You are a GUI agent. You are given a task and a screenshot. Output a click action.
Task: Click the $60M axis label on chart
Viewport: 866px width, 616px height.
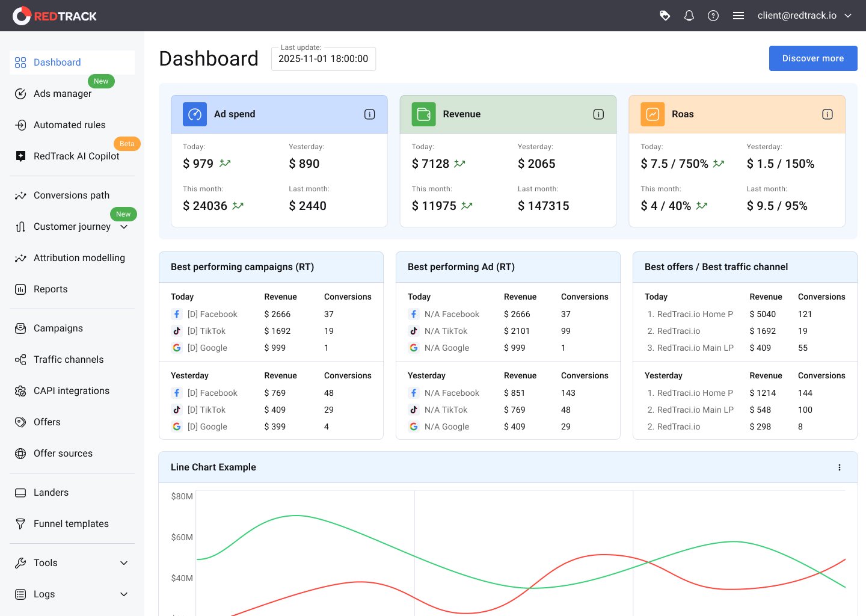pos(182,537)
